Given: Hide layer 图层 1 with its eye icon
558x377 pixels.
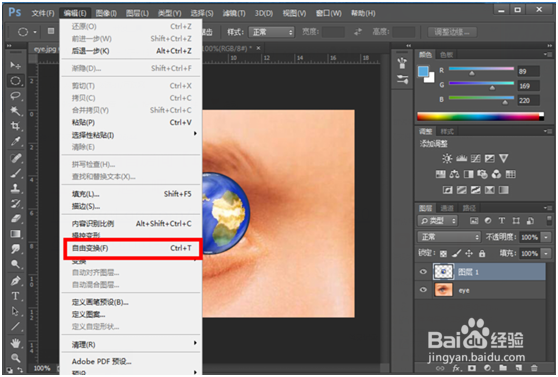Looking at the screenshot, I should 423,272.
